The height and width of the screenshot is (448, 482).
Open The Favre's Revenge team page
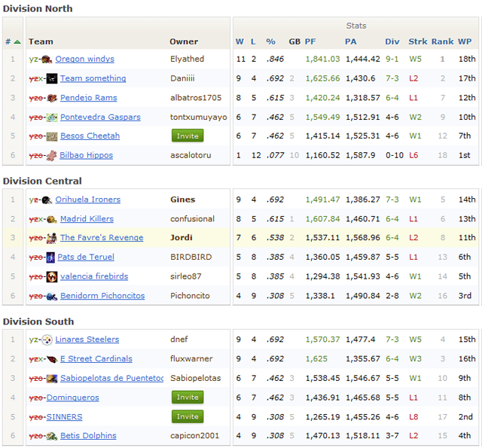pos(102,237)
